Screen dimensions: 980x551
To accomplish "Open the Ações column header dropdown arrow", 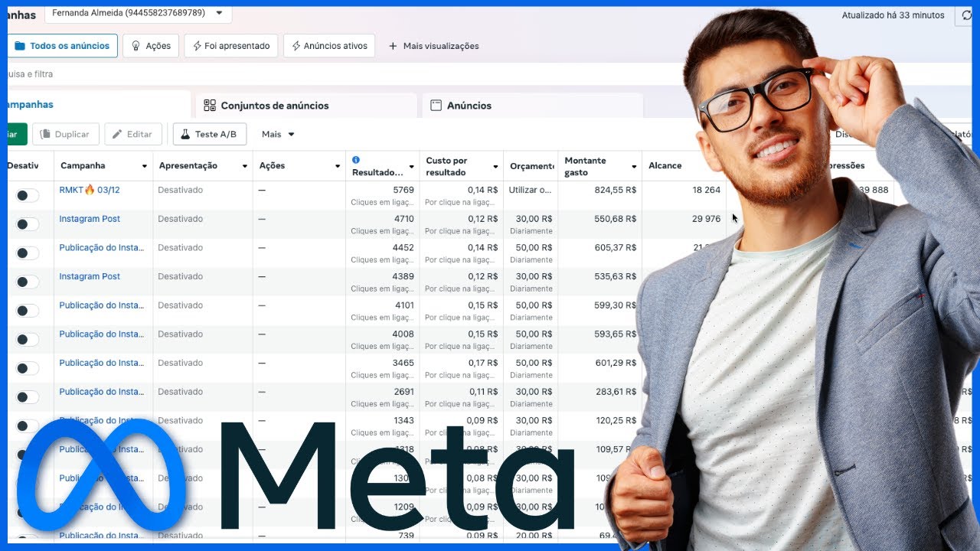I will tap(338, 166).
